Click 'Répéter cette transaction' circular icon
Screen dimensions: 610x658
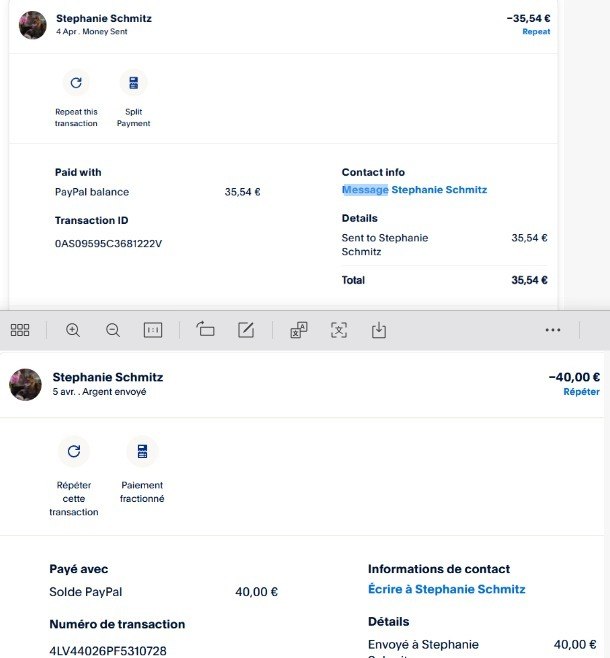click(x=73, y=451)
